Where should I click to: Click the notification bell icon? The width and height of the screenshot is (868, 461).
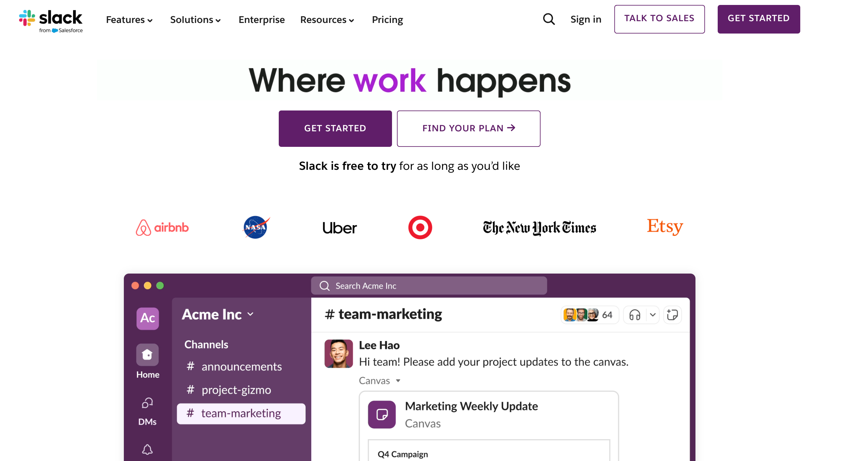pyautogui.click(x=147, y=449)
